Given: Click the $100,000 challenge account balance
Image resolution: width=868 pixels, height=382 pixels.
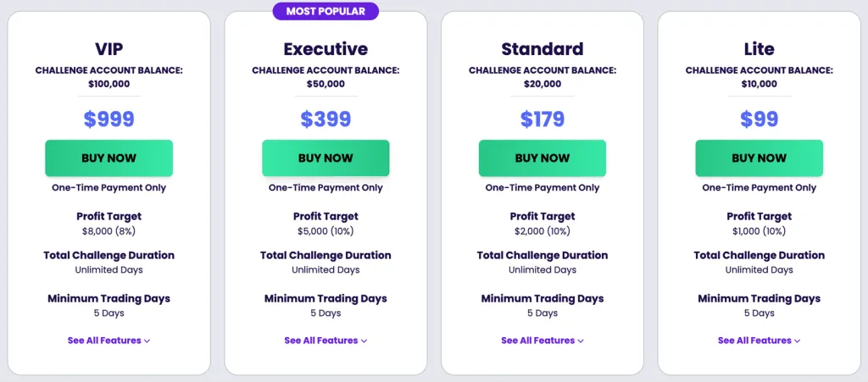Looking at the screenshot, I should point(108,84).
